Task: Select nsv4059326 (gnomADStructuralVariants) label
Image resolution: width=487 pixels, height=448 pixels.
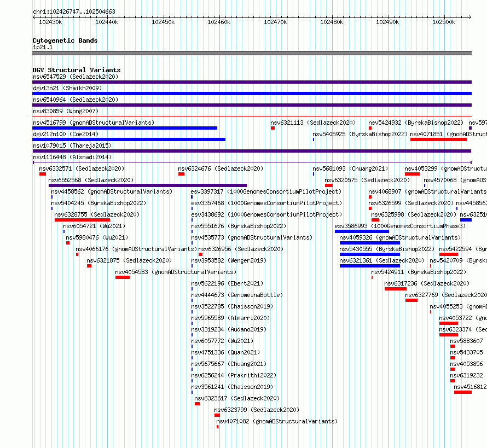Action: coord(400,237)
